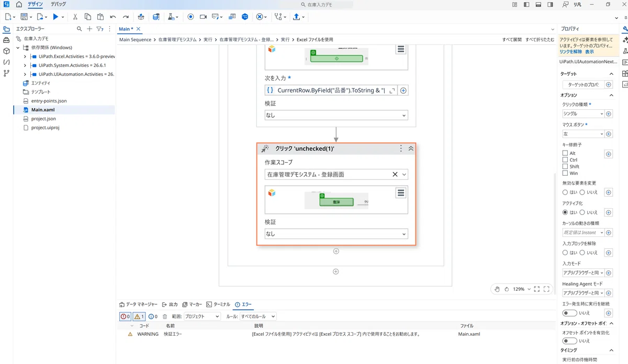This screenshot has height=364, width=628.
Task: Open the ルール すべてのルール dropdown
Action: 257,316
